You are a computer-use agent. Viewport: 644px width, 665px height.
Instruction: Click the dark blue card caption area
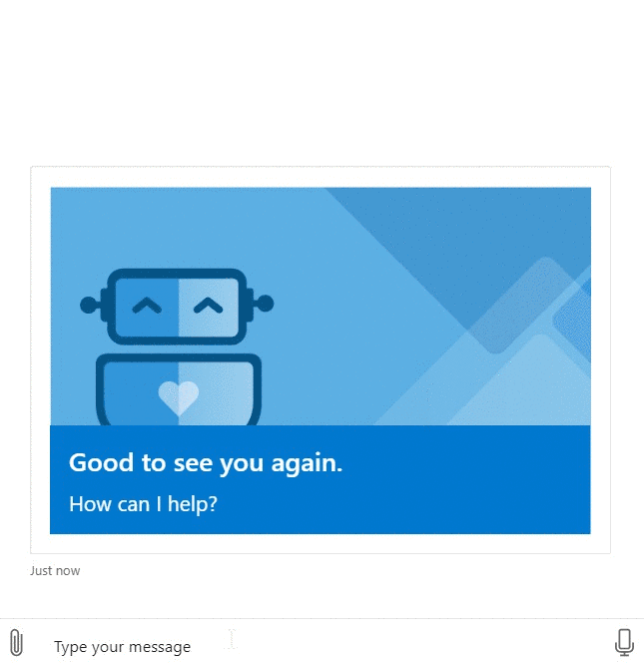[x=321, y=479]
